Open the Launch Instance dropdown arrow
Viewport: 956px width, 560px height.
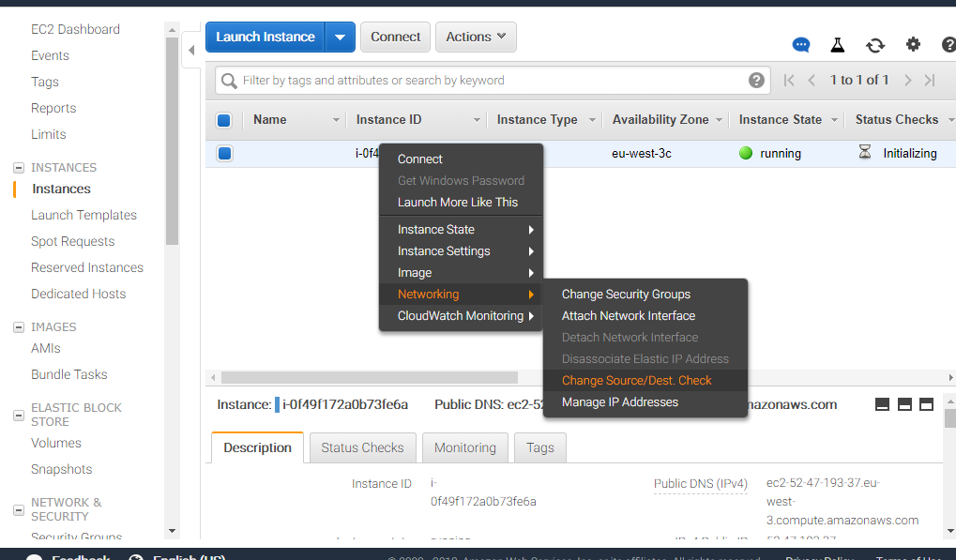click(x=341, y=37)
